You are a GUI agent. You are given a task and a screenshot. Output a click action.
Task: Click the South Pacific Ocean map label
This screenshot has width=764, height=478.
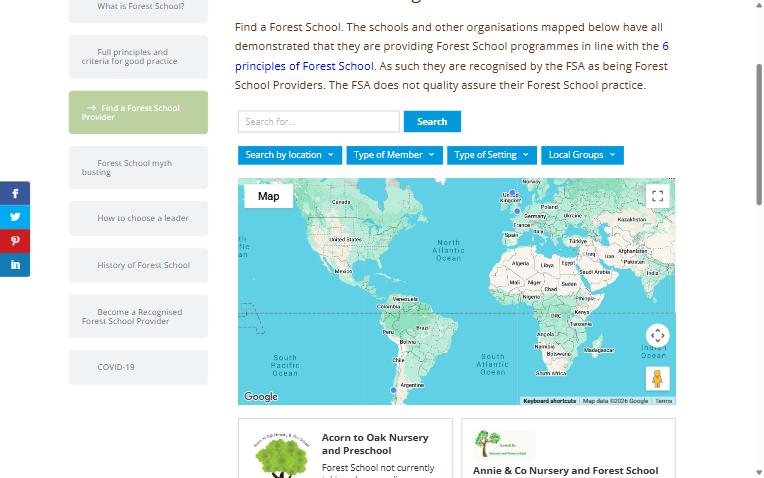pyautogui.click(x=286, y=365)
